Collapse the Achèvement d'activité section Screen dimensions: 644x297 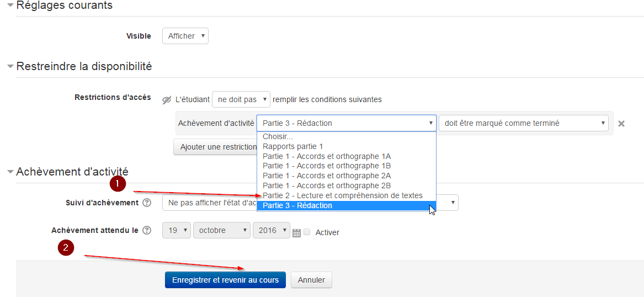point(10,172)
